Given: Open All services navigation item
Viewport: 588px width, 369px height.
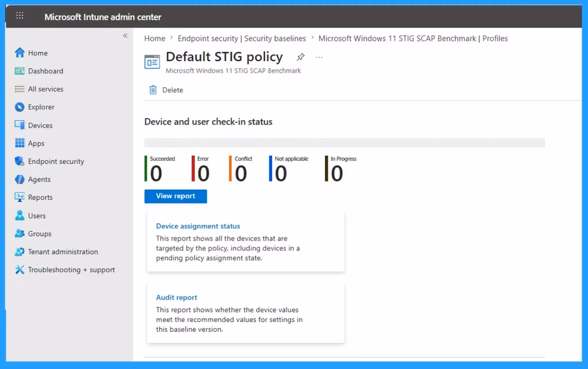Looking at the screenshot, I should 46,89.
